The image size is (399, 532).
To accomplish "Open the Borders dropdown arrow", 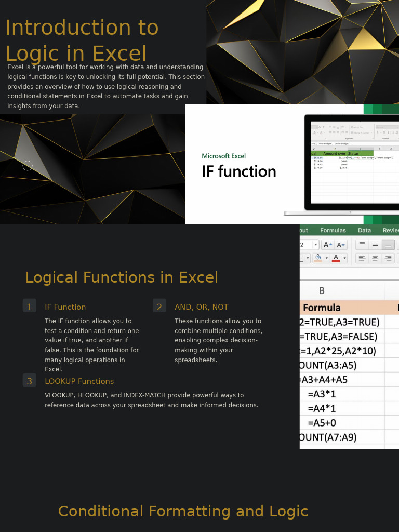I will (x=308, y=258).
